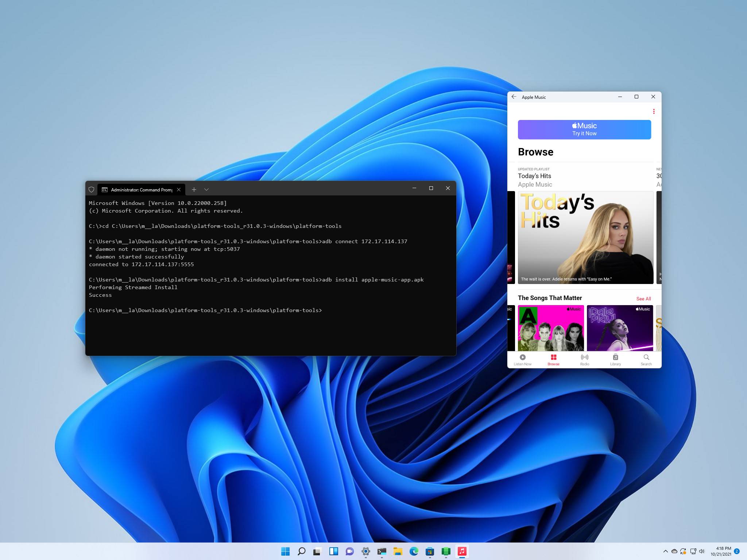Open the Today's Hits playlist artwork
This screenshot has height=560, width=747.
585,237
